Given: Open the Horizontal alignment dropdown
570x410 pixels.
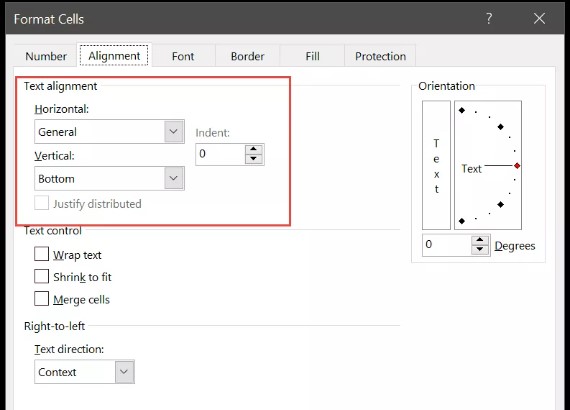Looking at the screenshot, I should pos(109,132).
